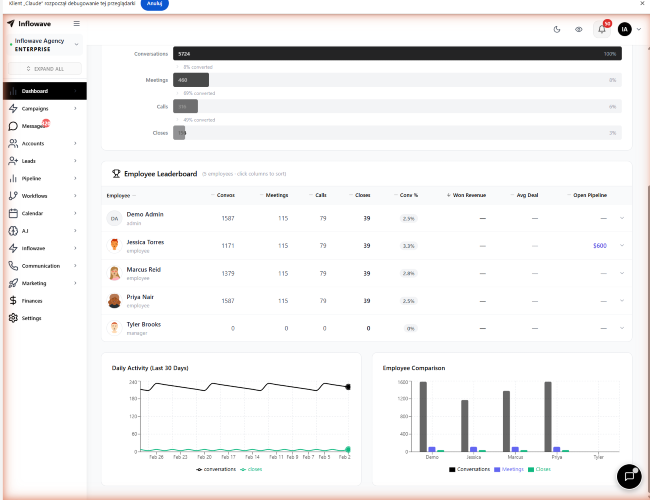Open the IA user avatar menu
Screen dimensions: 650x500
pos(625,29)
